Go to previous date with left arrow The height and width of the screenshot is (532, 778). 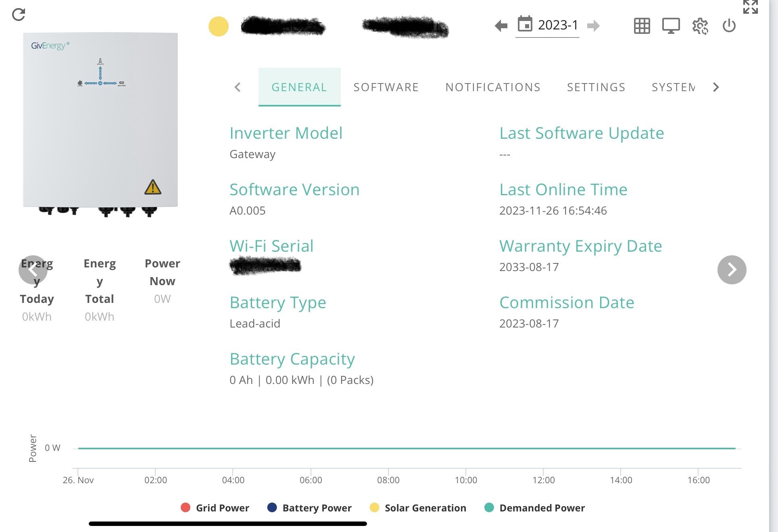(501, 26)
